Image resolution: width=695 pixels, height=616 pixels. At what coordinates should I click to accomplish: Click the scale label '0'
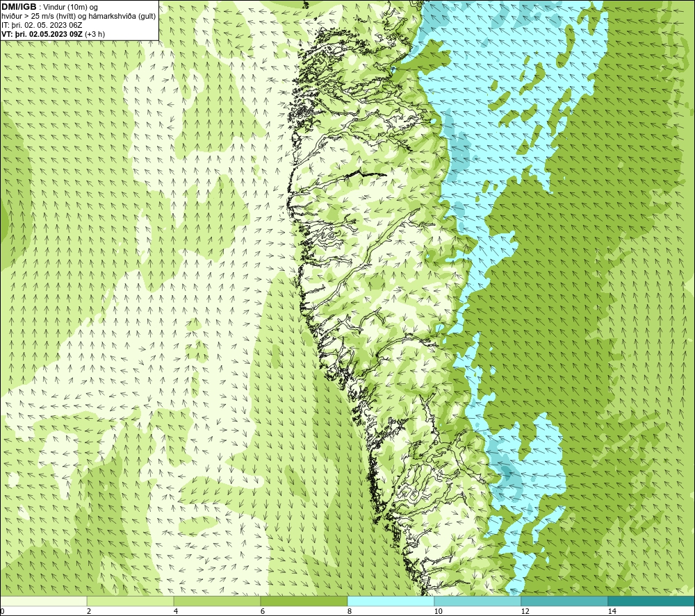tap(2, 611)
